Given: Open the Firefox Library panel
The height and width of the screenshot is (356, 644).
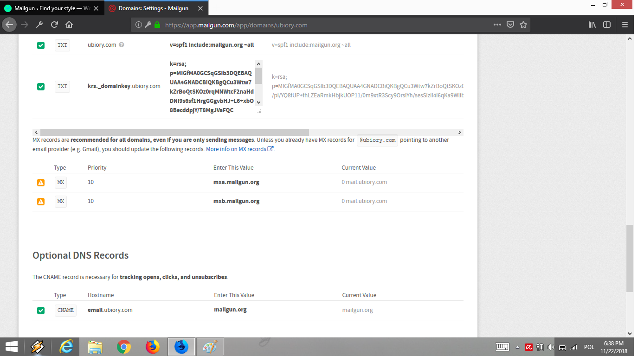Looking at the screenshot, I should click(592, 25).
